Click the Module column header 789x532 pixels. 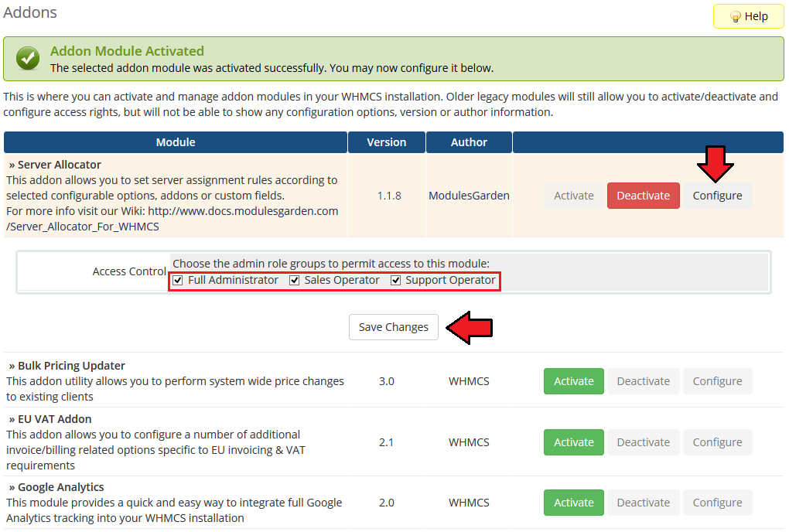pos(176,142)
